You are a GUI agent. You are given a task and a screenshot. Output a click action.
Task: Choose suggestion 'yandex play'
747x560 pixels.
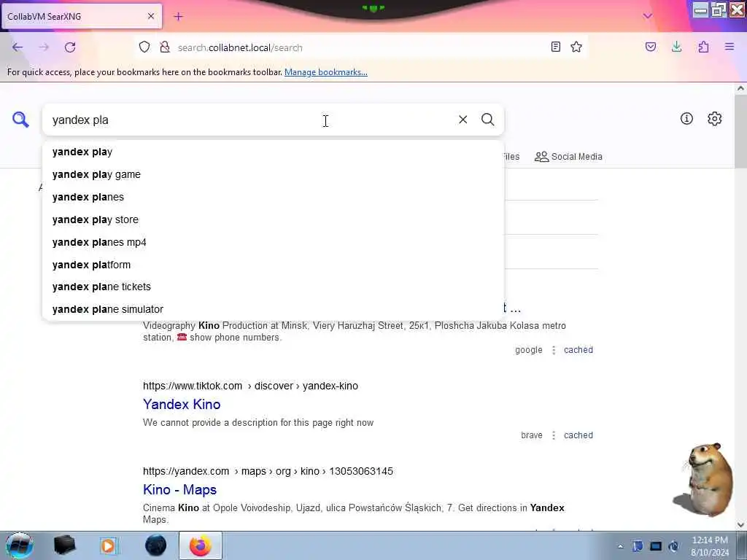pyautogui.click(x=273, y=152)
